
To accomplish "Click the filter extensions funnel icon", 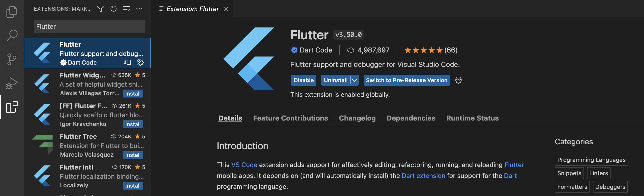I will click(100, 9).
